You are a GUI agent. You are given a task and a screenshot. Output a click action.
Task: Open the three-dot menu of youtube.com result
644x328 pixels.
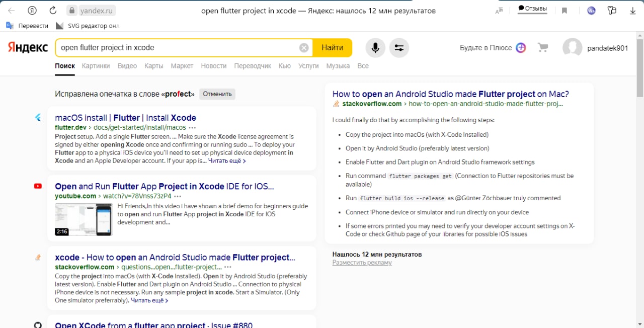pos(178,196)
